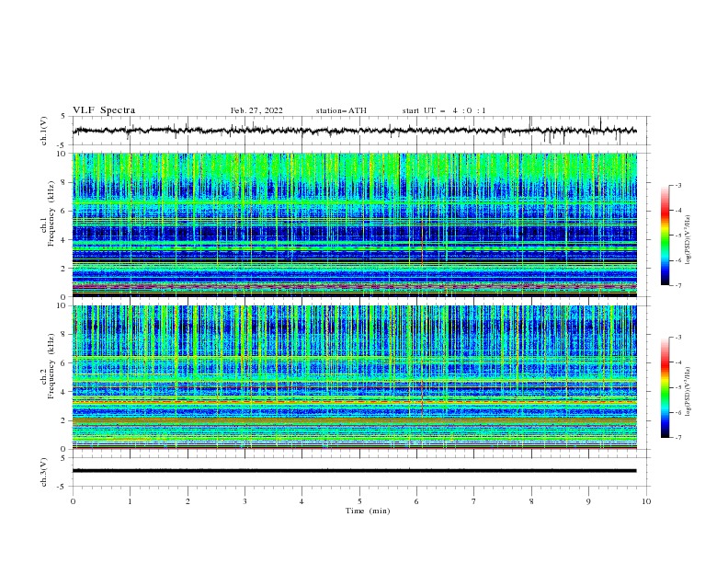The height and width of the screenshot is (563, 728).
Task: Click inside the ch.1 spectrogram panel
Action: click(x=354, y=224)
